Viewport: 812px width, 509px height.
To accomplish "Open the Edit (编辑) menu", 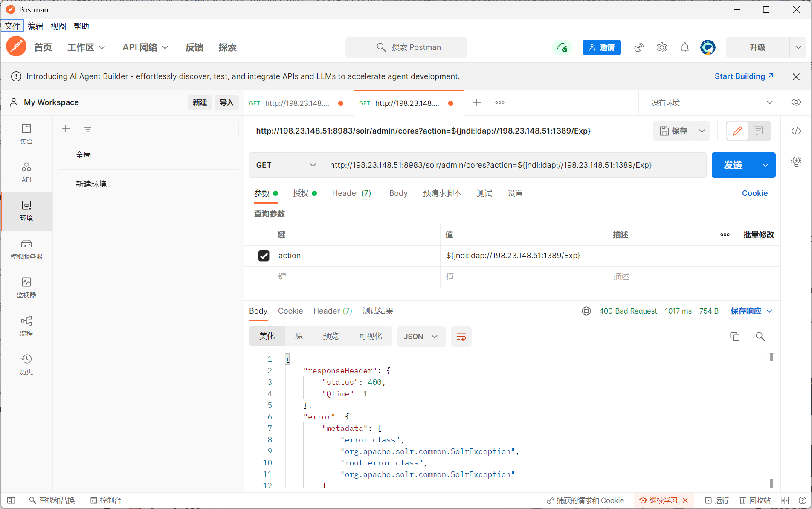I will (x=35, y=26).
